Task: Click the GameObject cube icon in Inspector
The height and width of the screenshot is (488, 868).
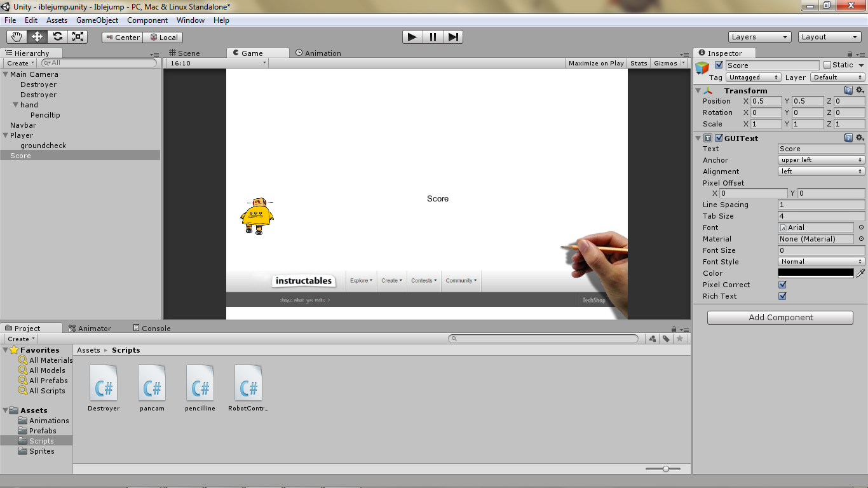Action: pyautogui.click(x=702, y=68)
